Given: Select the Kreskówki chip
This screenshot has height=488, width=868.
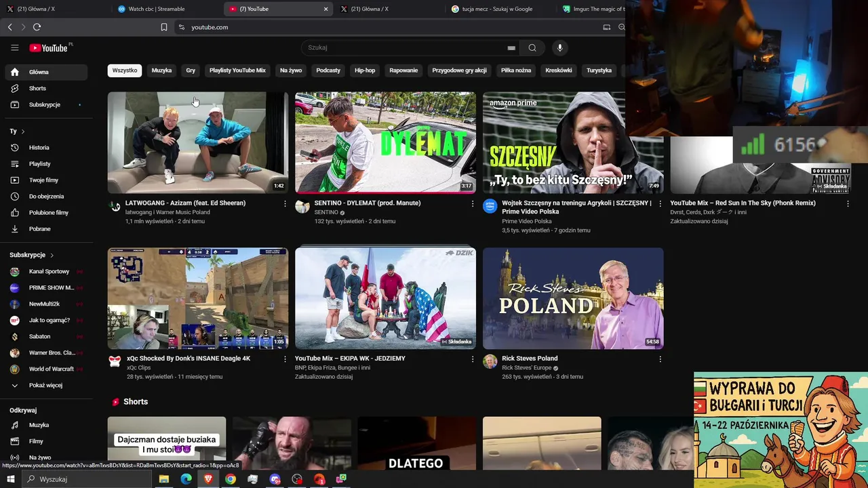Looking at the screenshot, I should point(559,70).
